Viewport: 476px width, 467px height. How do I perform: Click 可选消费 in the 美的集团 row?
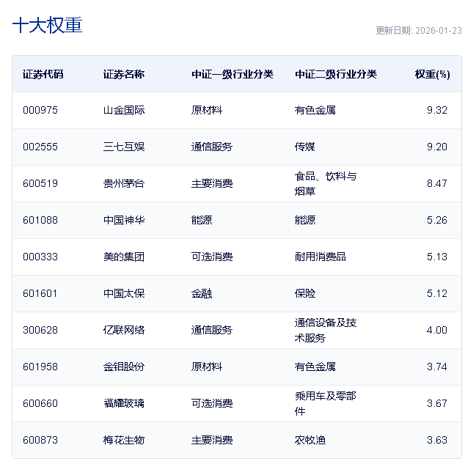[212, 257]
